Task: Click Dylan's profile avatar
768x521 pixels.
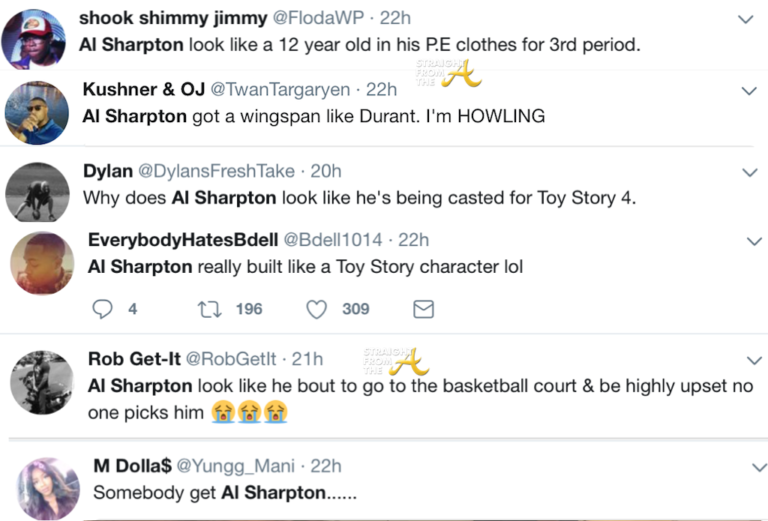Action: (37, 189)
